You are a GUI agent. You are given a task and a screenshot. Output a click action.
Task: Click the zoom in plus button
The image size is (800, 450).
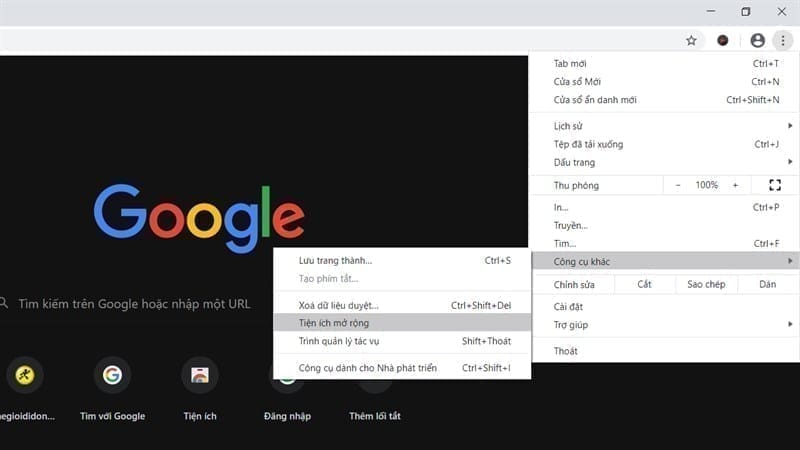735,185
